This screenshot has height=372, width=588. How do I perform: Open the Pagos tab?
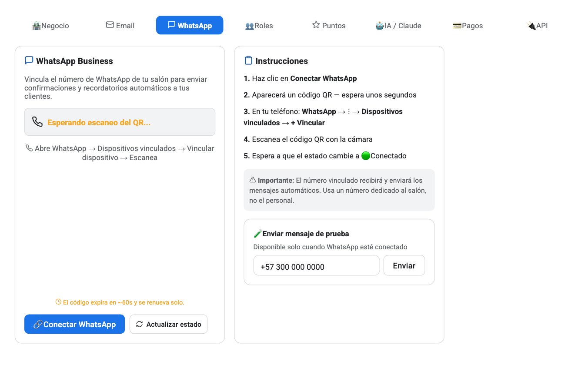click(468, 26)
